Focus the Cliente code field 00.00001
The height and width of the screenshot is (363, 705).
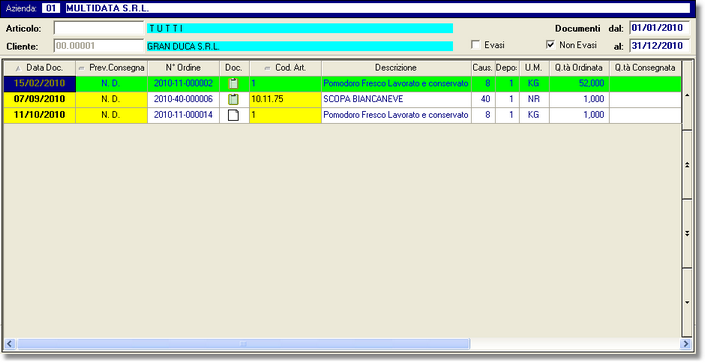coord(98,46)
